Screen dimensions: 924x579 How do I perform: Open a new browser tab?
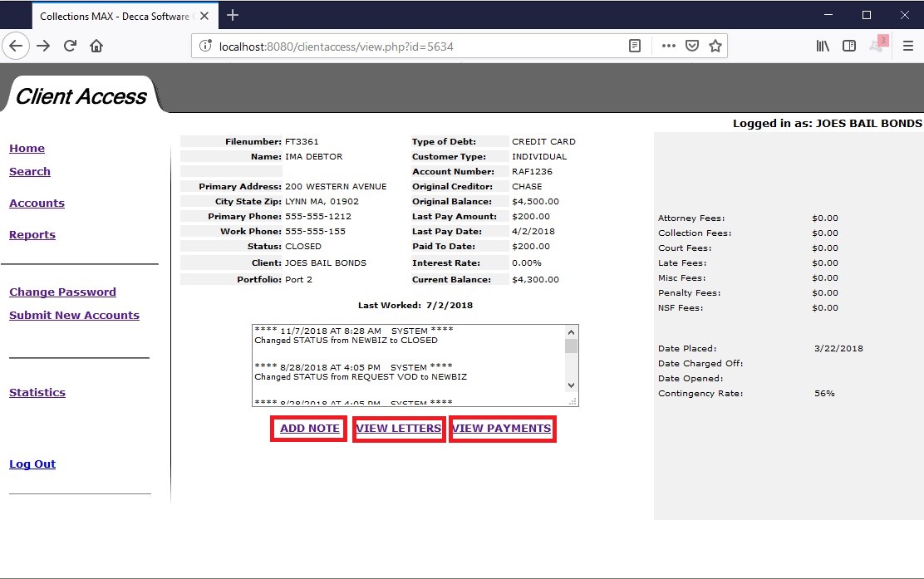(x=231, y=14)
